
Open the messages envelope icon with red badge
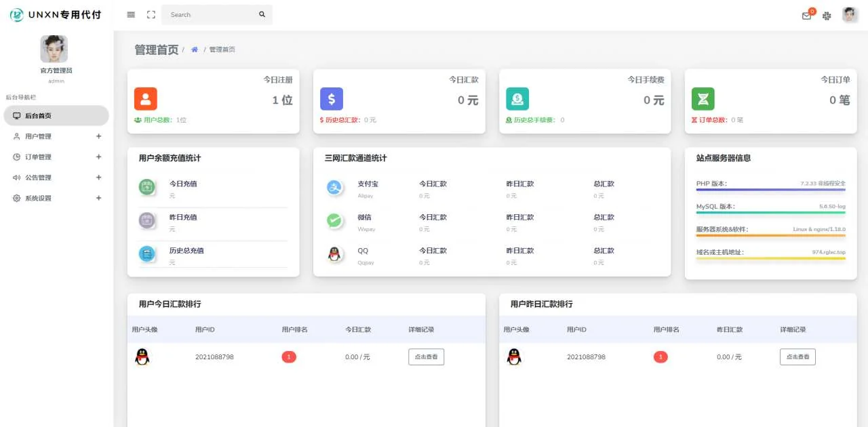click(806, 15)
